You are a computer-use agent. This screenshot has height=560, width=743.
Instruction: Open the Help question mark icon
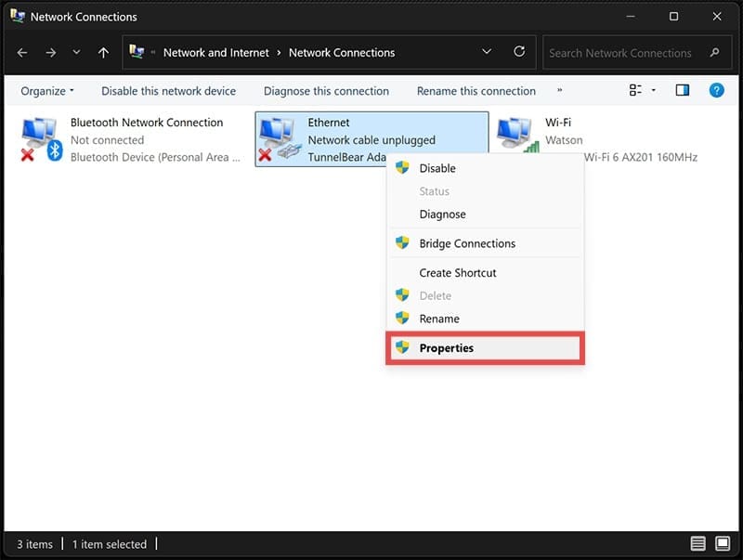716,90
